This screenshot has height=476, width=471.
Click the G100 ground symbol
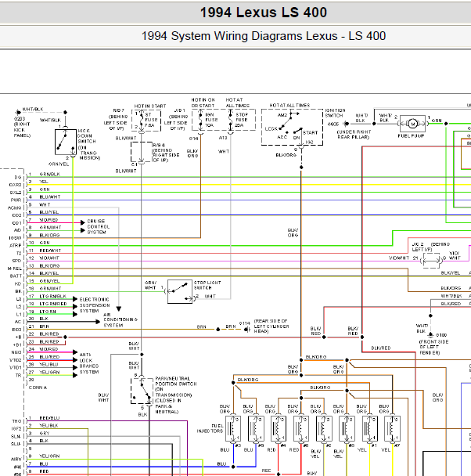click(x=430, y=335)
